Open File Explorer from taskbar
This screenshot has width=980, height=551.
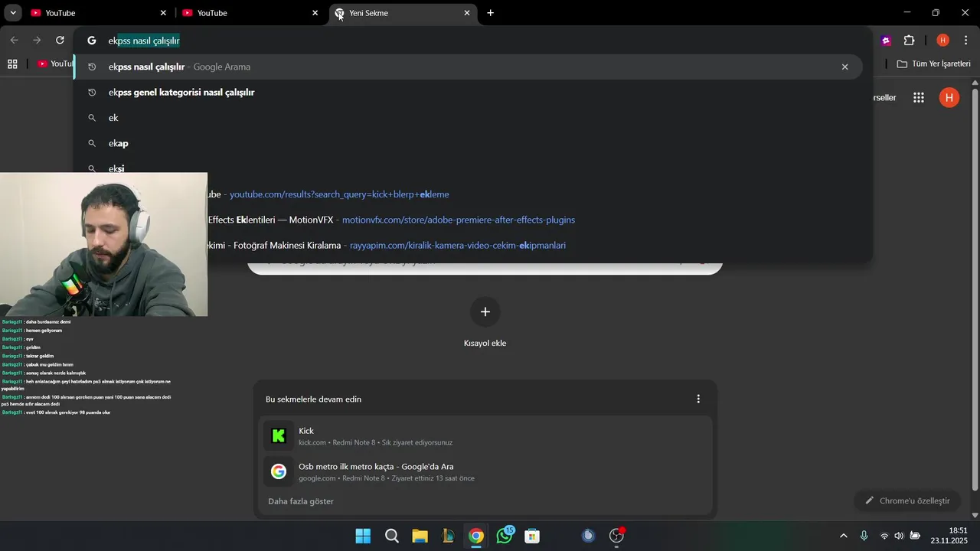pos(420,536)
